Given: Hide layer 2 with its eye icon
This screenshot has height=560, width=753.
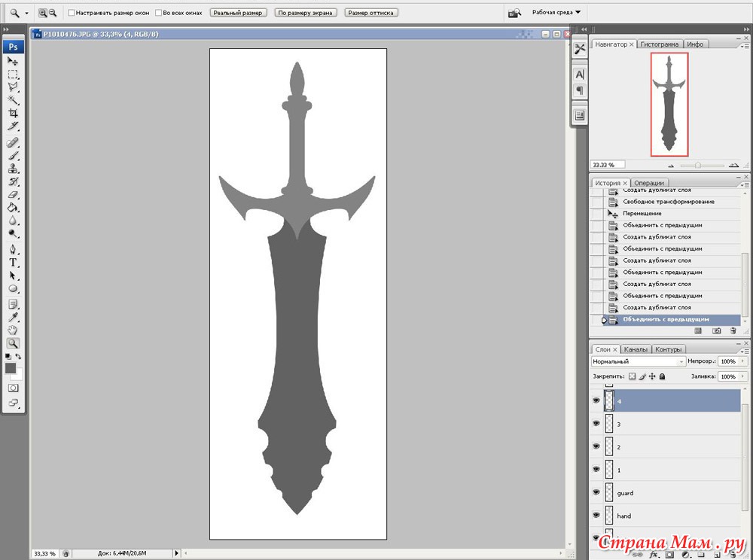Looking at the screenshot, I should pyautogui.click(x=596, y=446).
